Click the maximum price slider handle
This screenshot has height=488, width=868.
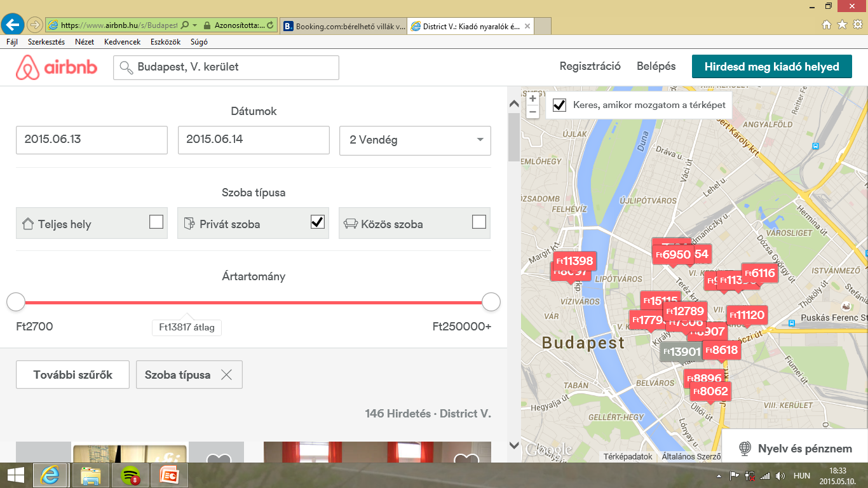pyautogui.click(x=491, y=302)
